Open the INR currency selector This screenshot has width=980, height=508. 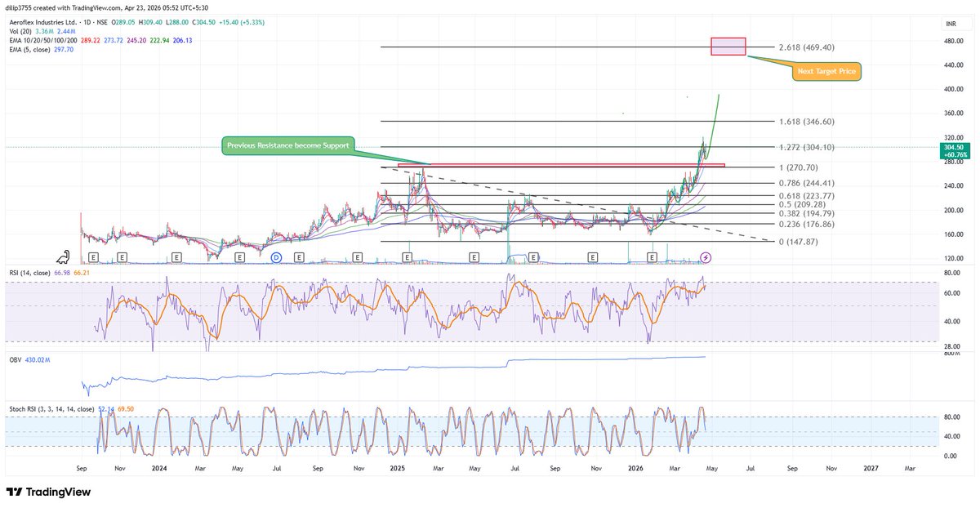pos(951,24)
